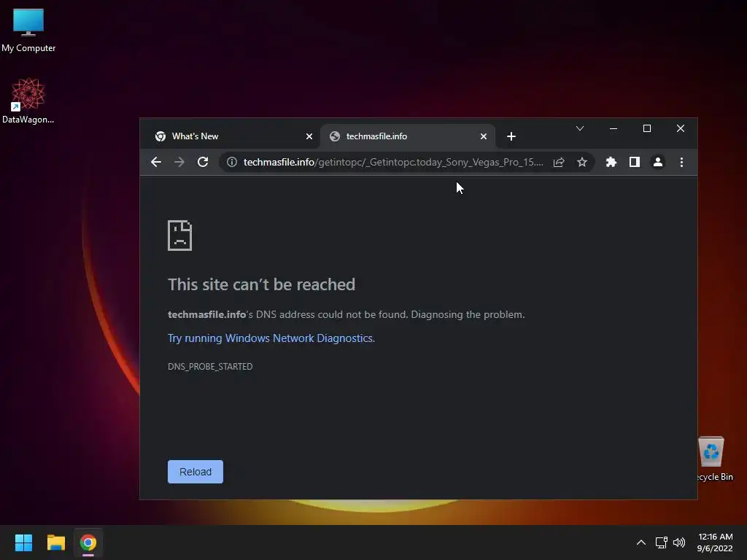Show hidden system tray icons
747x560 pixels.
pyautogui.click(x=641, y=542)
